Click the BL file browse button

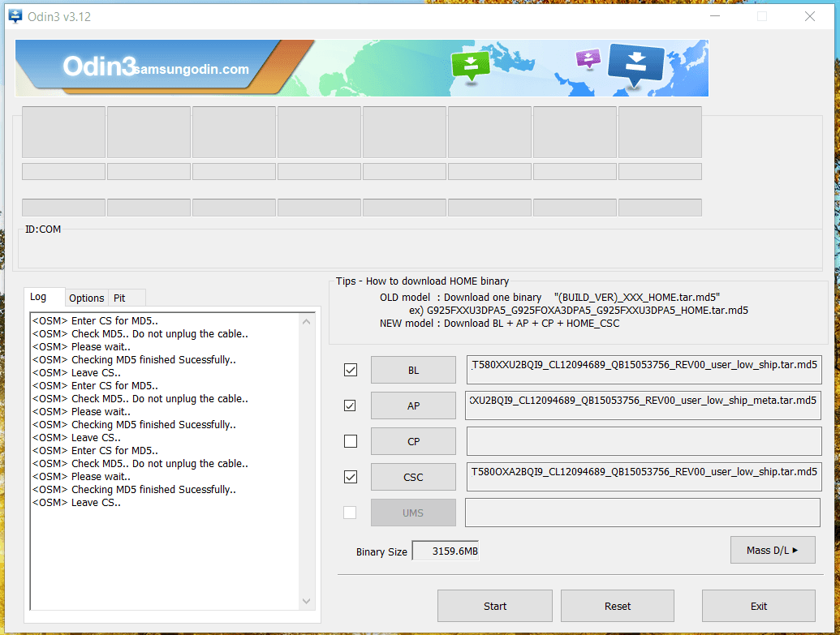click(413, 370)
